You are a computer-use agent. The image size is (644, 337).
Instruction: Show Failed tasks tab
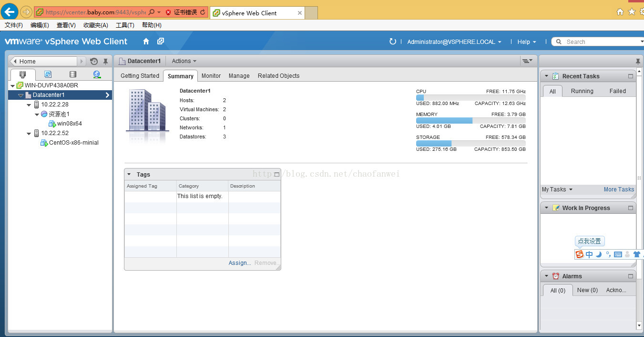[618, 91]
